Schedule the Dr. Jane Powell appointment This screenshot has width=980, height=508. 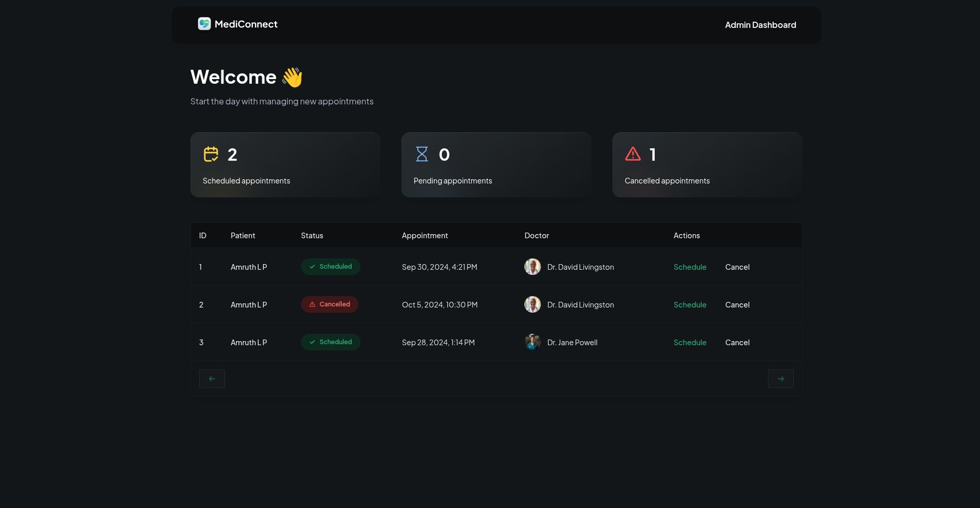coord(690,343)
